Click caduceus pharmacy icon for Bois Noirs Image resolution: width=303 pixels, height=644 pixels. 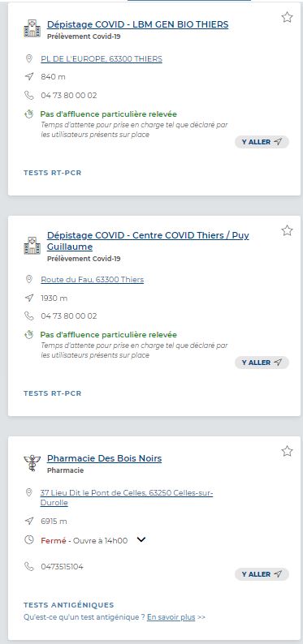[x=32, y=463]
